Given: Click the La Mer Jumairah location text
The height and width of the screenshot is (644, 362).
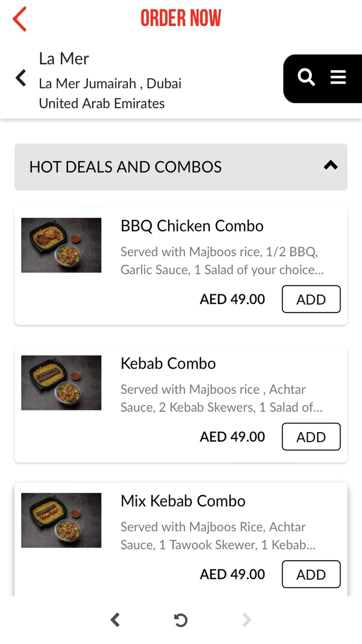Looking at the screenshot, I should [x=110, y=84].
